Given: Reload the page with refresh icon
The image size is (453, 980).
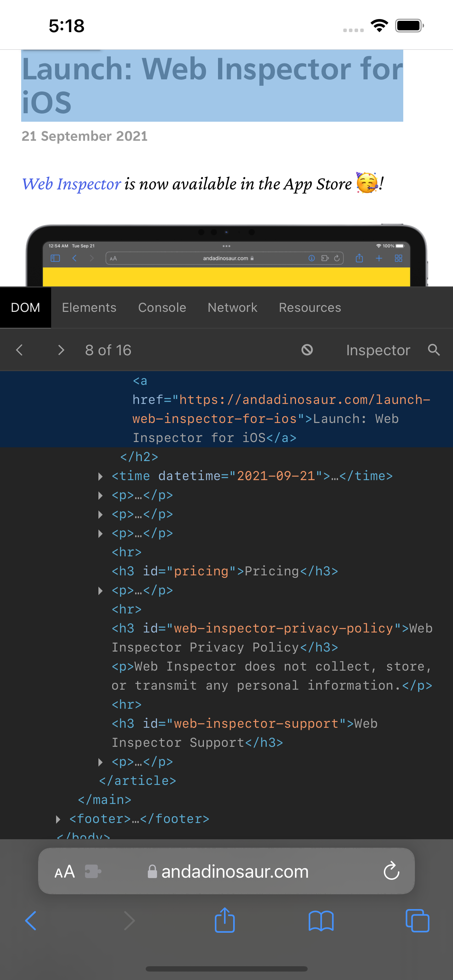Looking at the screenshot, I should pos(391,871).
